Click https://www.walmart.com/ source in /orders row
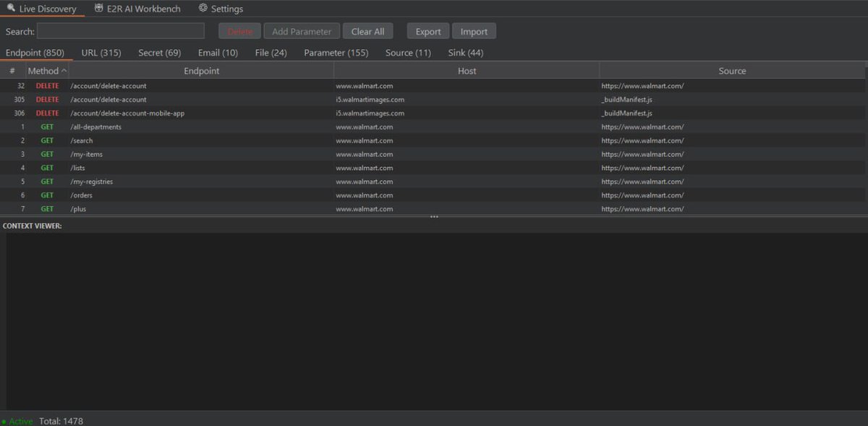Image resolution: width=868 pixels, height=426 pixels. [642, 196]
